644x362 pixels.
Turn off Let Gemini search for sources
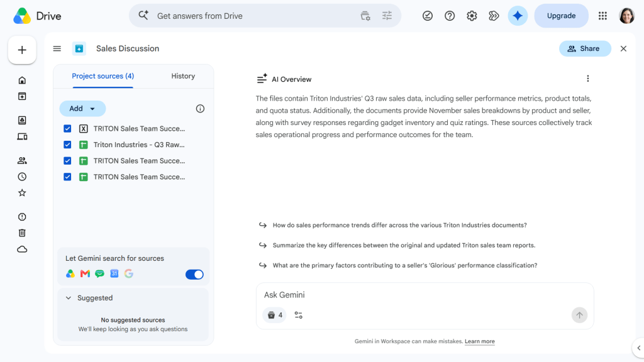point(194,275)
